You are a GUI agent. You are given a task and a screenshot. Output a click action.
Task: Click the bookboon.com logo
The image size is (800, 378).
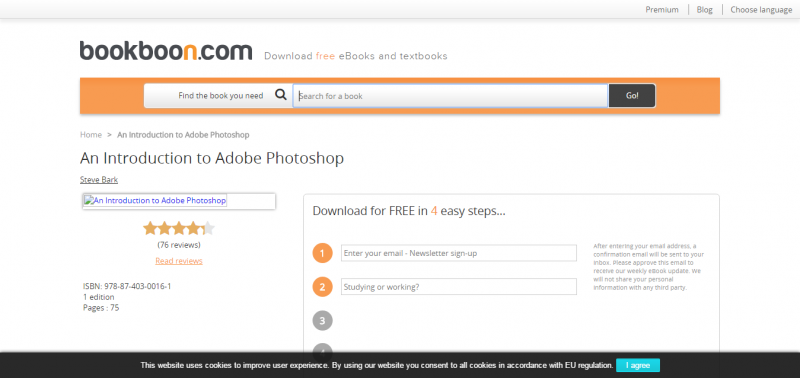coord(166,51)
